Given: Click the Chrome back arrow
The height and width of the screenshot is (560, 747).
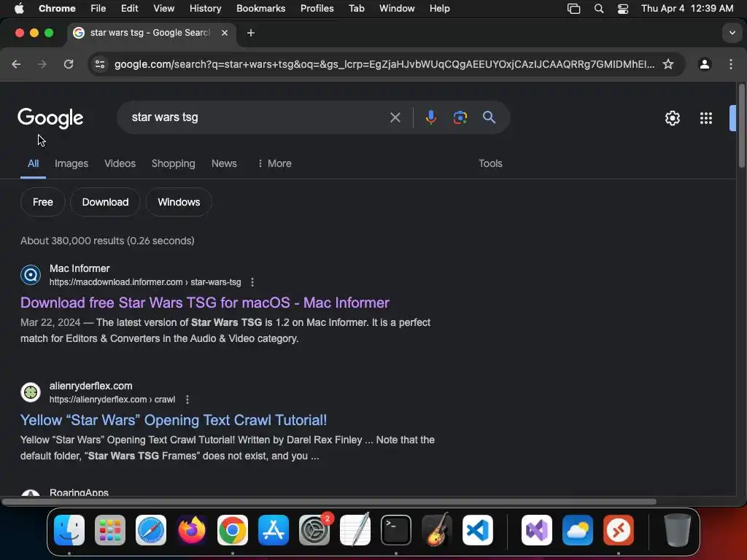Looking at the screenshot, I should [x=16, y=64].
